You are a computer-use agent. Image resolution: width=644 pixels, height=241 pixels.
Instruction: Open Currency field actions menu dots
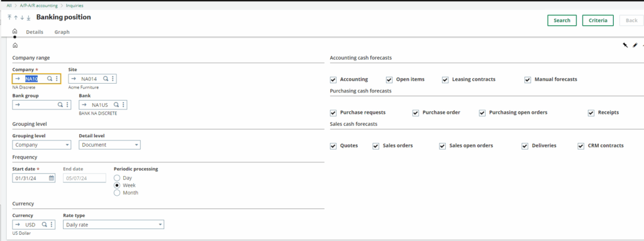click(52, 225)
